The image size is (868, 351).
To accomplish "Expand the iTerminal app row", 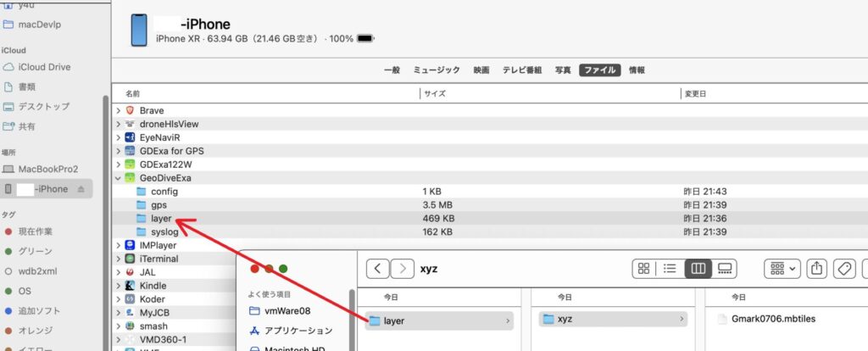I will [118, 259].
